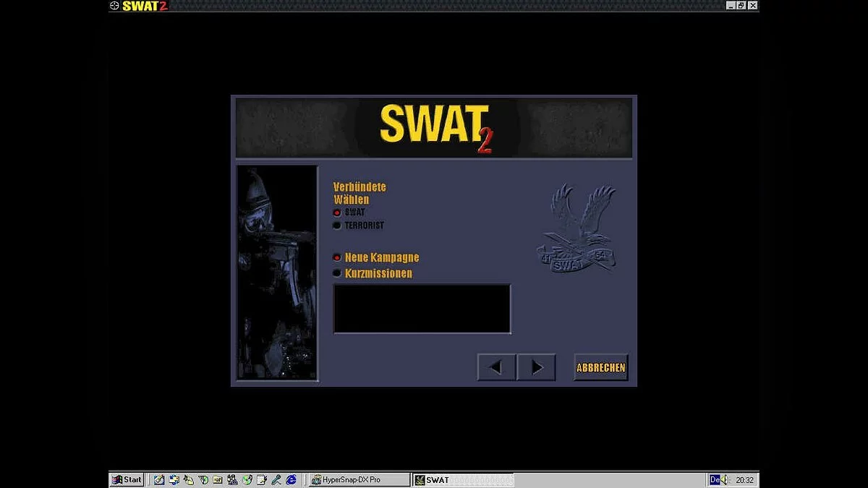Select the TERRORIST radio button
The image size is (868, 488).
coord(337,226)
